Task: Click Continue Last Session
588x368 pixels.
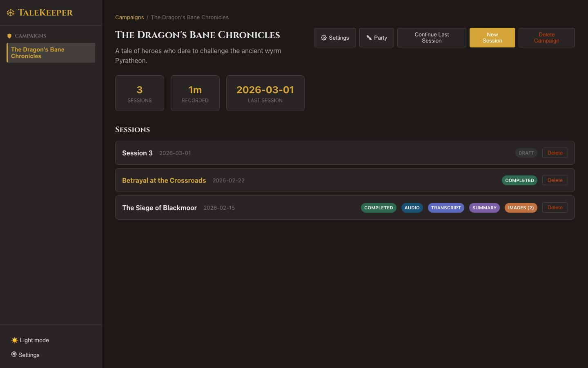Action: coord(432,37)
